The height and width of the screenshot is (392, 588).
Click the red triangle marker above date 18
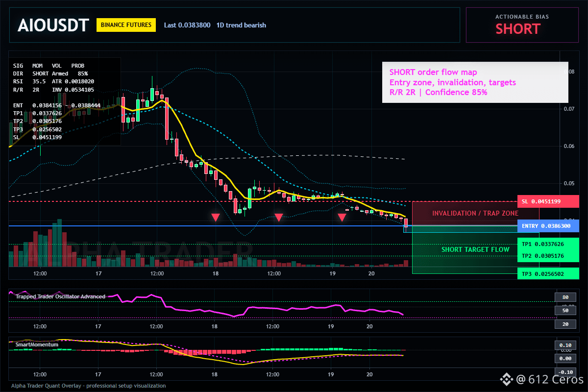(x=216, y=218)
